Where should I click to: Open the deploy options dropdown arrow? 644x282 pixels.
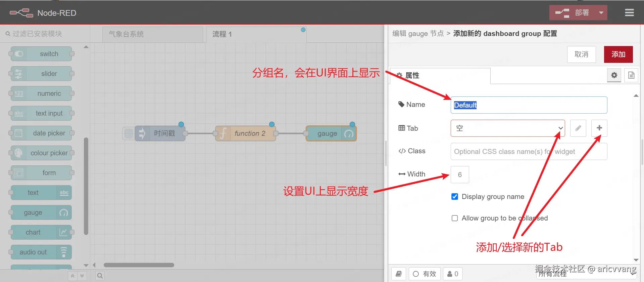click(x=601, y=13)
